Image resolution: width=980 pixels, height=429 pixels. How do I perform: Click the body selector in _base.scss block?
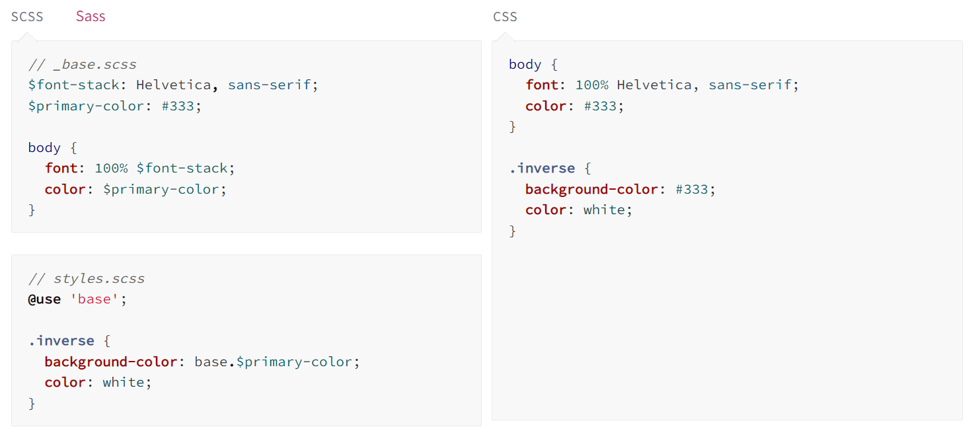click(44, 147)
